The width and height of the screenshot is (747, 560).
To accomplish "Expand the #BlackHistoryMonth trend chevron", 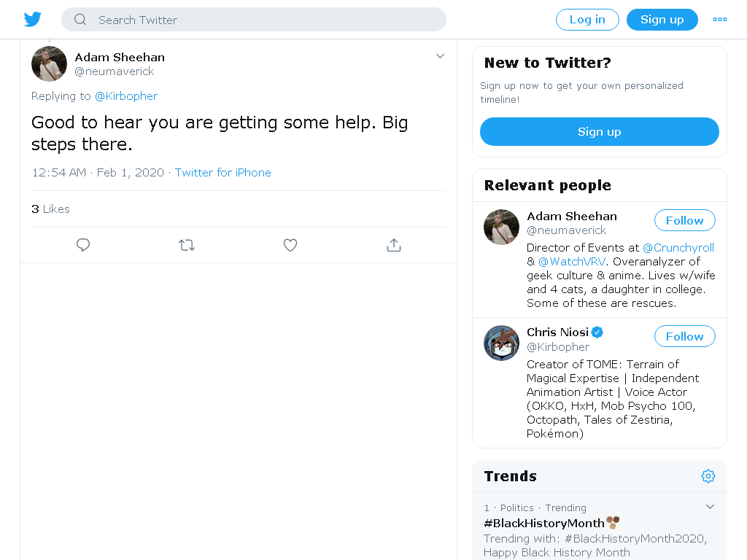I will click(x=710, y=507).
